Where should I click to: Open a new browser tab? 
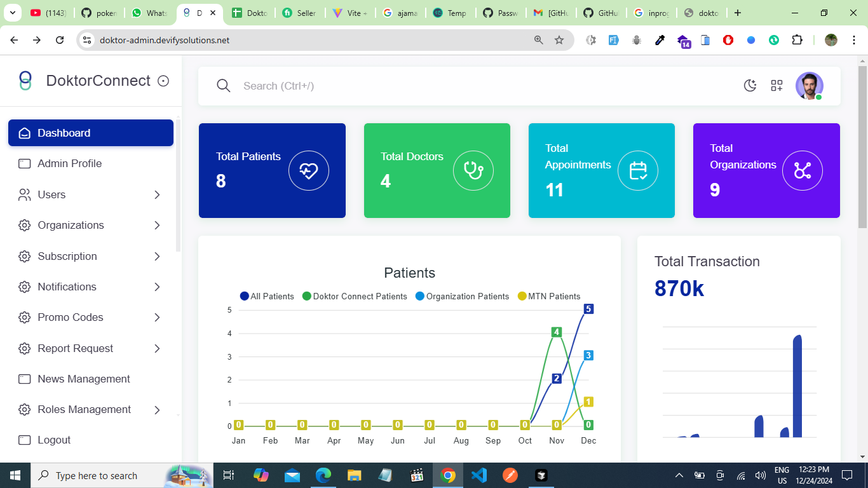[737, 13]
